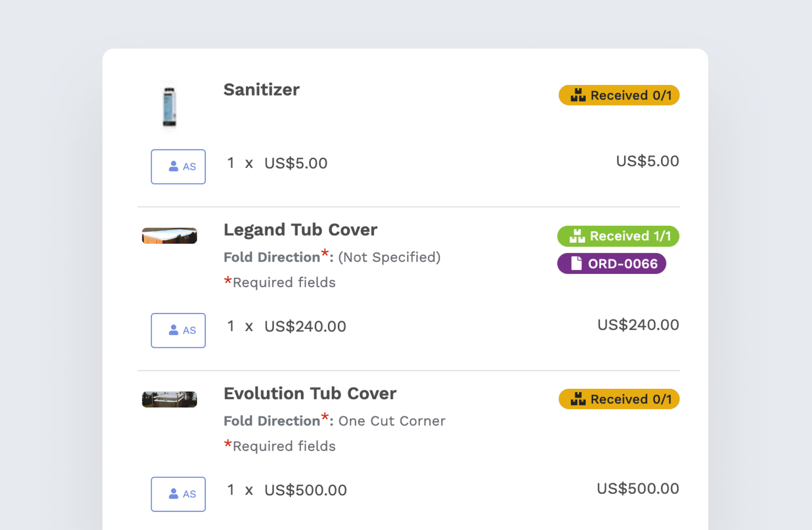The image size is (812, 530).
Task: Click the Evolution Tub Cover product title
Action: (310, 393)
